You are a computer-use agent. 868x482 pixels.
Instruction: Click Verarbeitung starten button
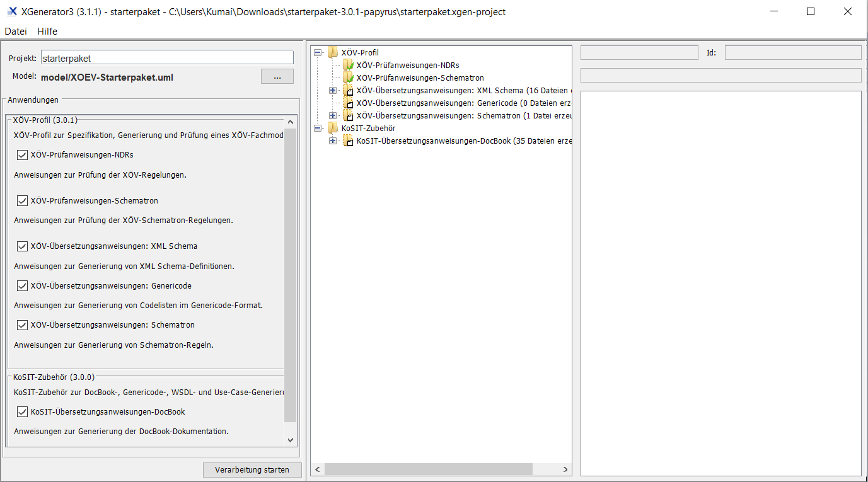(252, 470)
